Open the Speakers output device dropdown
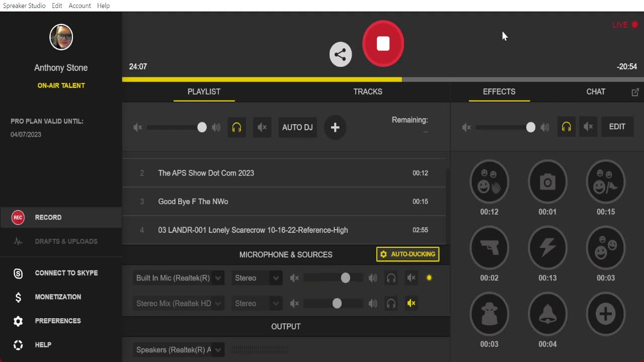The width and height of the screenshot is (644, 362). point(179,350)
